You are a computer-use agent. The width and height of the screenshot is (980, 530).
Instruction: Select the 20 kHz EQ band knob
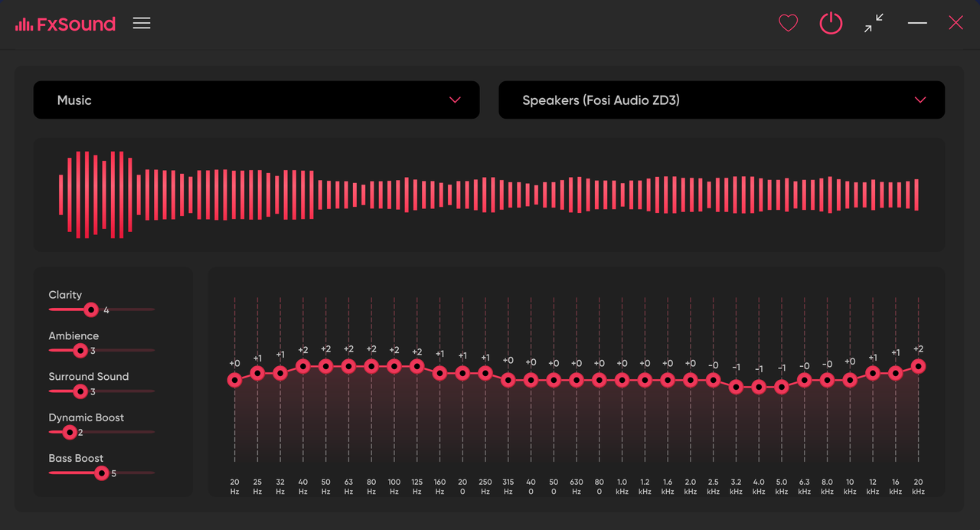point(918,366)
